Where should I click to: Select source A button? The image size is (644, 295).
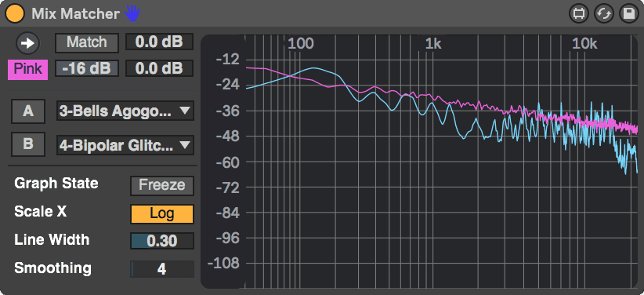[28, 111]
